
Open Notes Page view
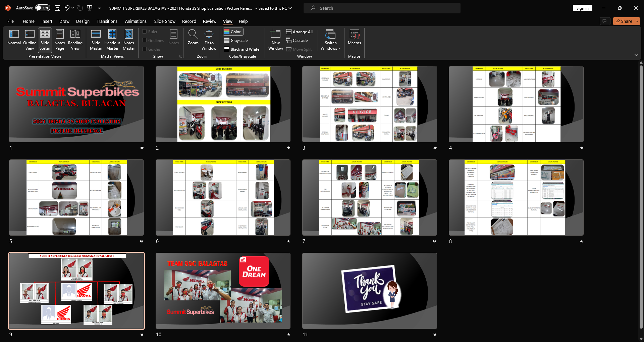pos(59,40)
